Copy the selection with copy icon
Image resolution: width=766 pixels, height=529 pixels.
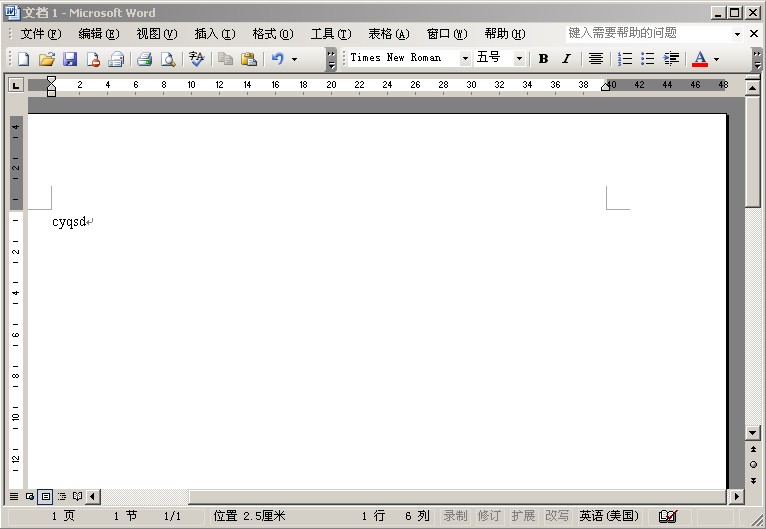coord(225,59)
